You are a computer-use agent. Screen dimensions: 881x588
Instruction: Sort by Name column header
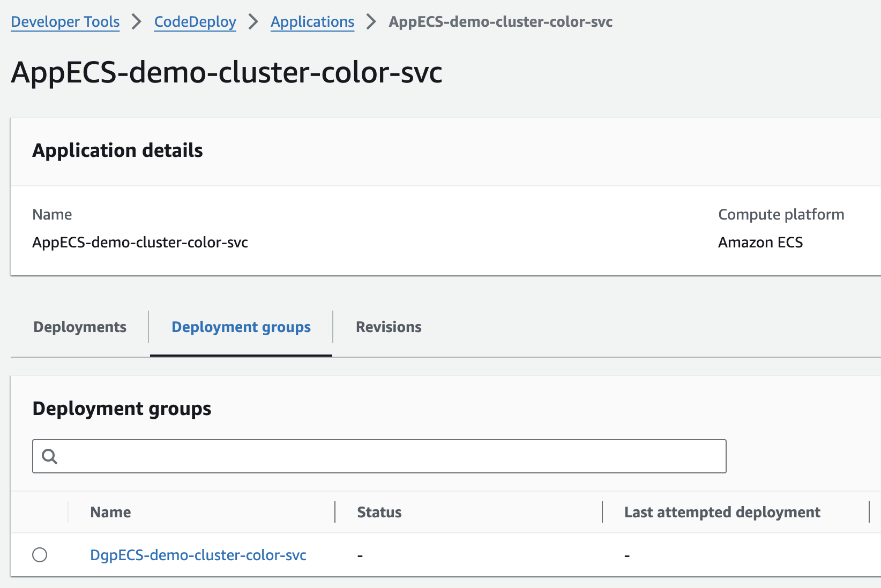[x=110, y=512]
